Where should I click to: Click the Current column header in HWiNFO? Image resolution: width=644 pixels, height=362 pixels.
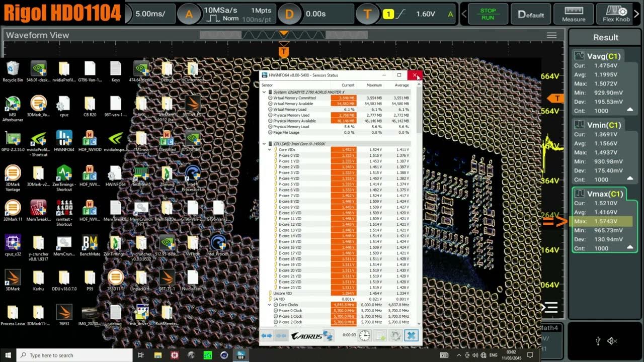pos(348,85)
